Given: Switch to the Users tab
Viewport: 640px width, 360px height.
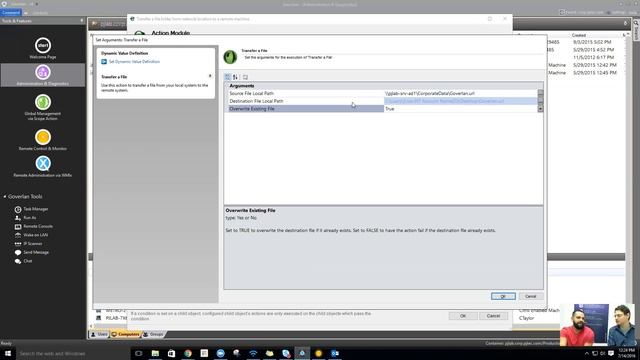Looking at the screenshot, I should pyautogui.click(x=99, y=334).
